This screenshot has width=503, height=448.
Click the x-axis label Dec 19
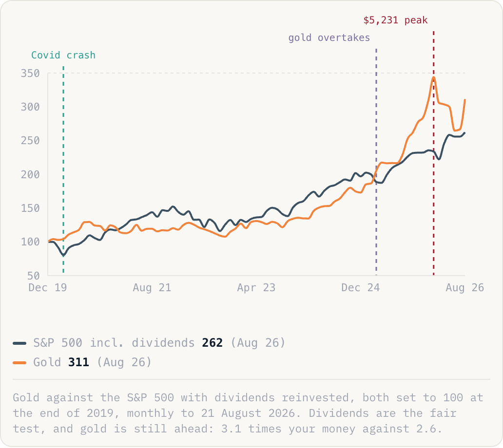click(48, 287)
